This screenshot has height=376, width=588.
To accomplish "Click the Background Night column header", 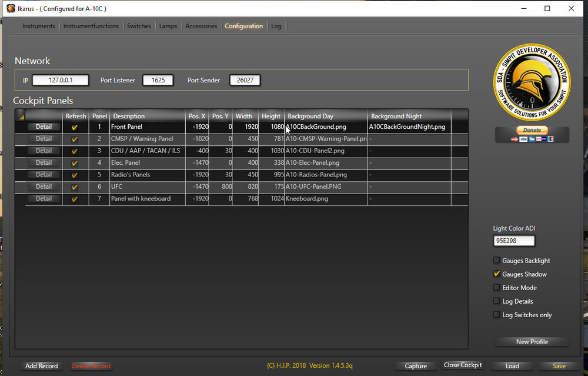I will pos(409,117).
